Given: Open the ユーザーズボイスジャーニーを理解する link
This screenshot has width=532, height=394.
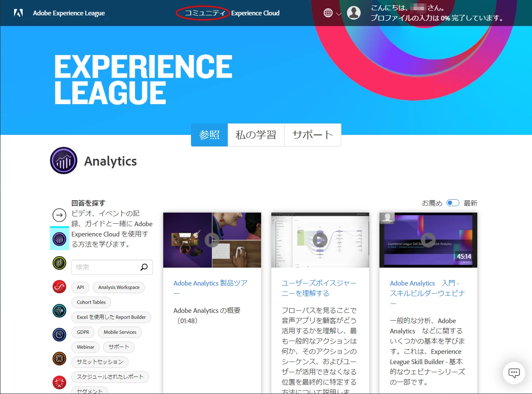Looking at the screenshot, I should [x=319, y=288].
